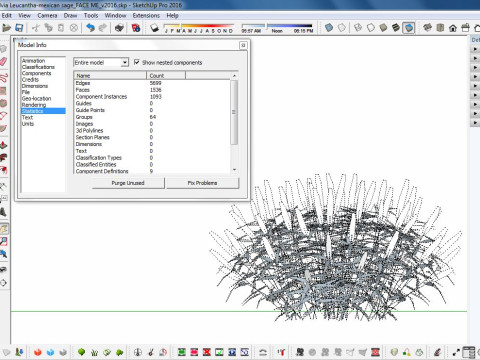
Task: Click the house Home view icon
Action: tap(453, 28)
